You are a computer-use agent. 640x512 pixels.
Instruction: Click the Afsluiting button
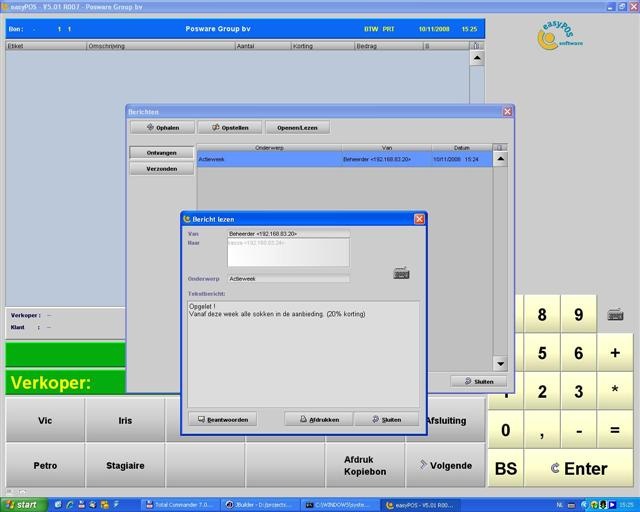456,420
